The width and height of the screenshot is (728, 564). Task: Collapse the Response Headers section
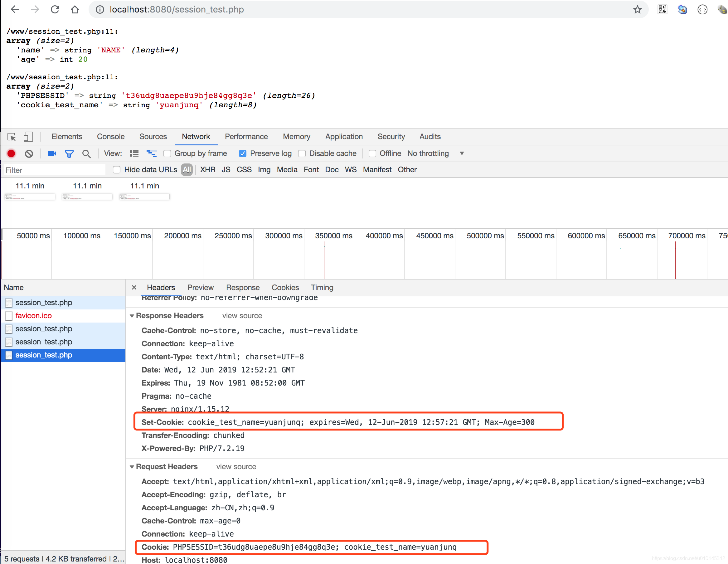[x=132, y=316]
